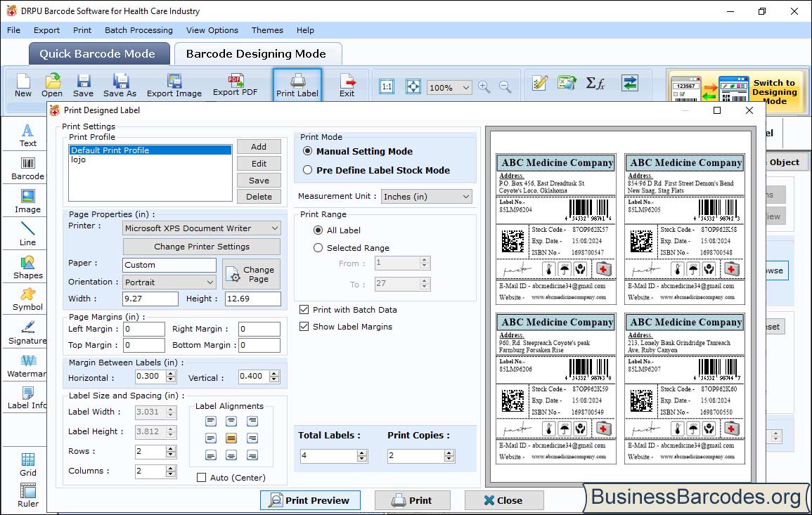Screen dimensions: 812x515
Task: Click the Change Page button
Action: tap(252, 274)
